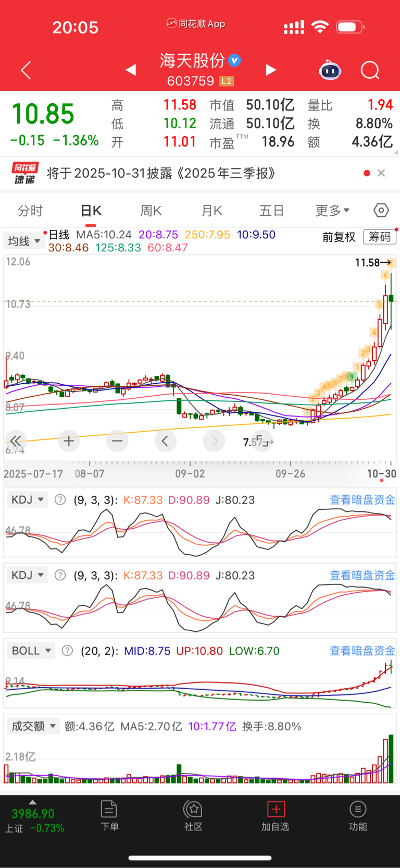Open help icon in second KDJ panel
The width and height of the screenshot is (400, 868).
click(x=60, y=575)
